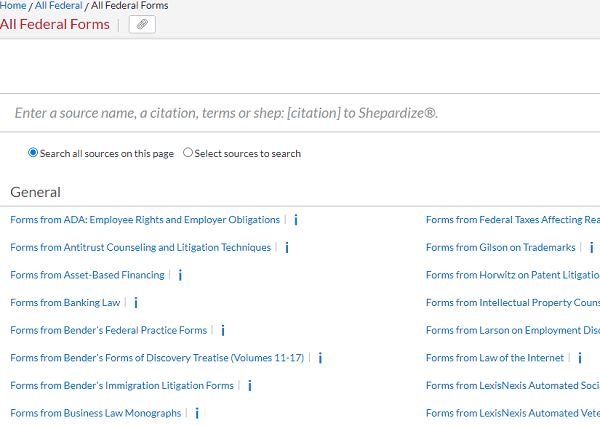Viewport: 600px width, 426px height.
Task: Choose 'Select sources to search' radio option
Action: (188, 153)
